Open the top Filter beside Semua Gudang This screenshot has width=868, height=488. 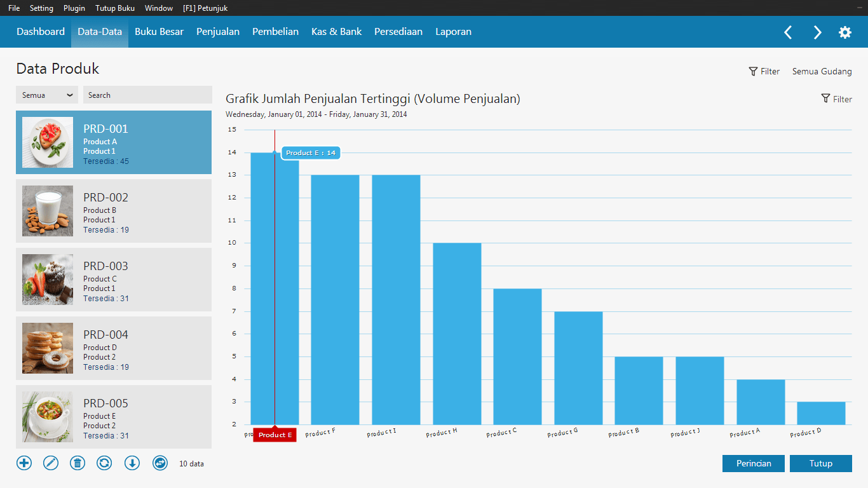coord(764,71)
